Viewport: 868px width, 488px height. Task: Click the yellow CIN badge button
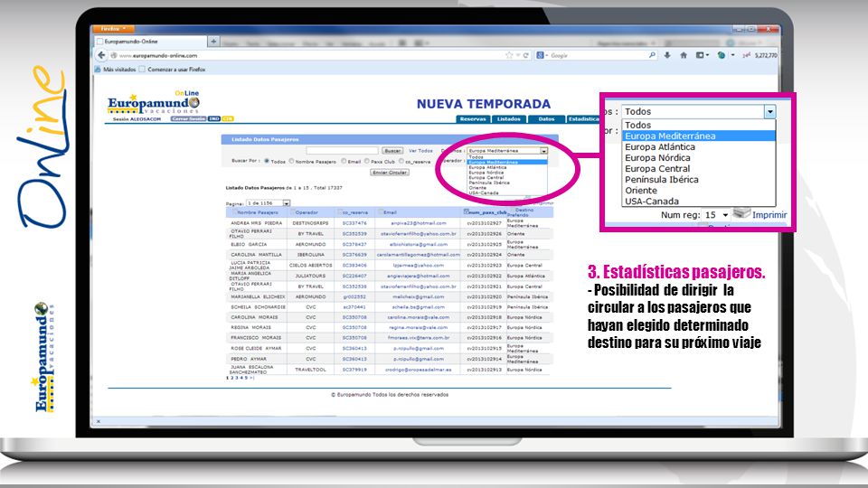point(228,119)
